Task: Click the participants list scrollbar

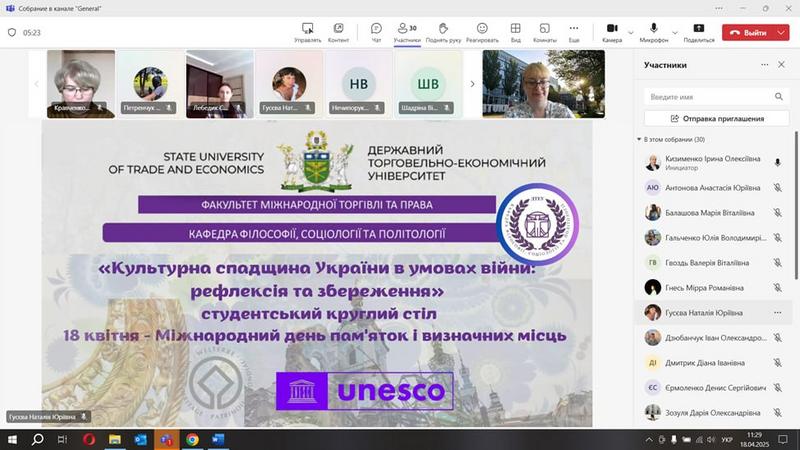Action: click(796, 205)
